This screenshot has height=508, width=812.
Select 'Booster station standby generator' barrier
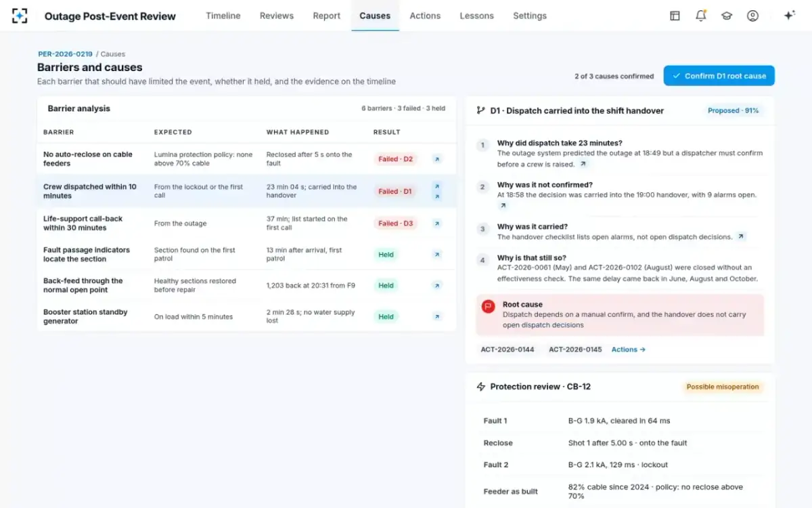[x=85, y=316]
